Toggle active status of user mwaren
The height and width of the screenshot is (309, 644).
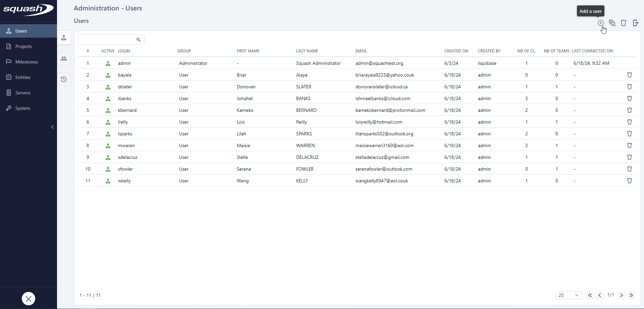pos(108,146)
